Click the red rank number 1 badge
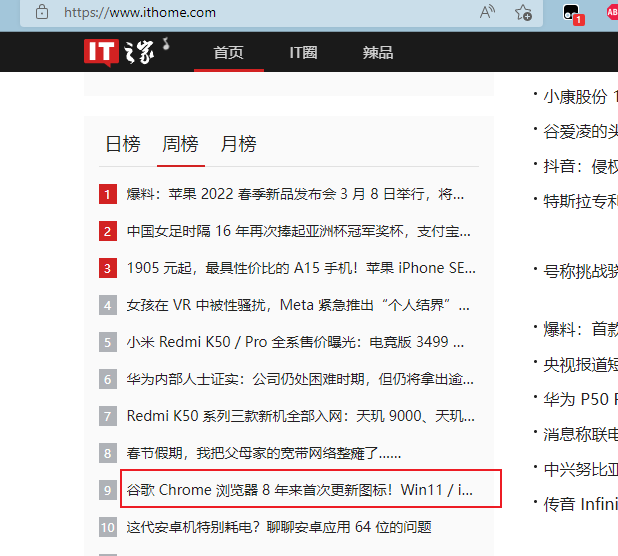The height and width of the screenshot is (556, 618). click(108, 194)
